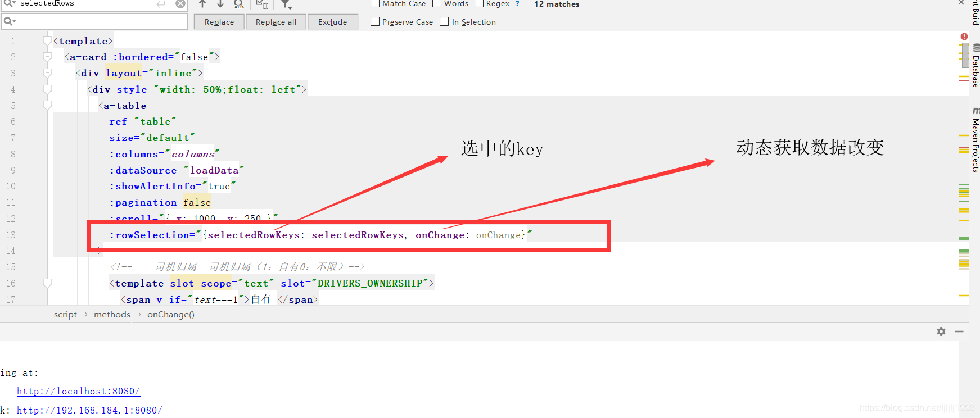The width and height of the screenshot is (980, 418).
Task: Select all occurrences icon
Action: pos(239,4)
